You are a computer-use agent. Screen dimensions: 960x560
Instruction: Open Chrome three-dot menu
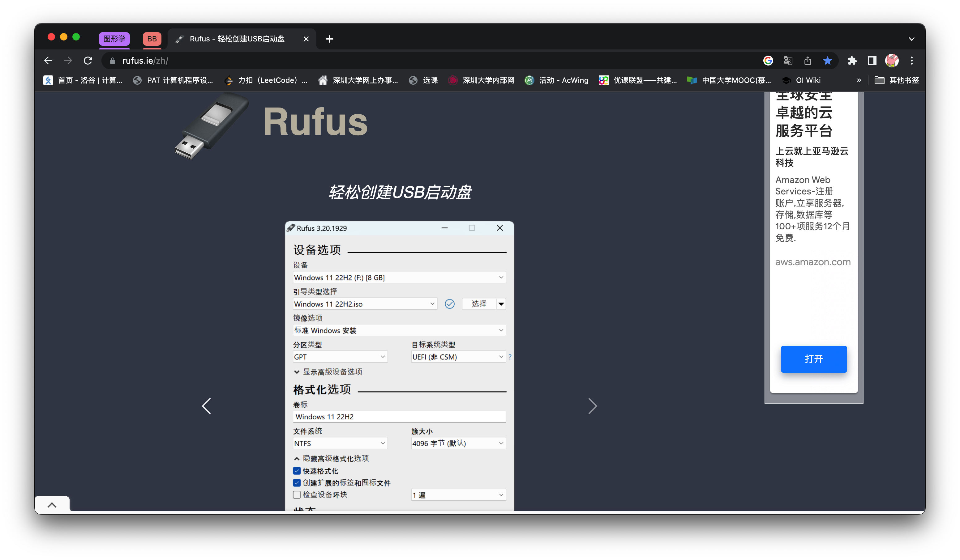pyautogui.click(x=911, y=61)
